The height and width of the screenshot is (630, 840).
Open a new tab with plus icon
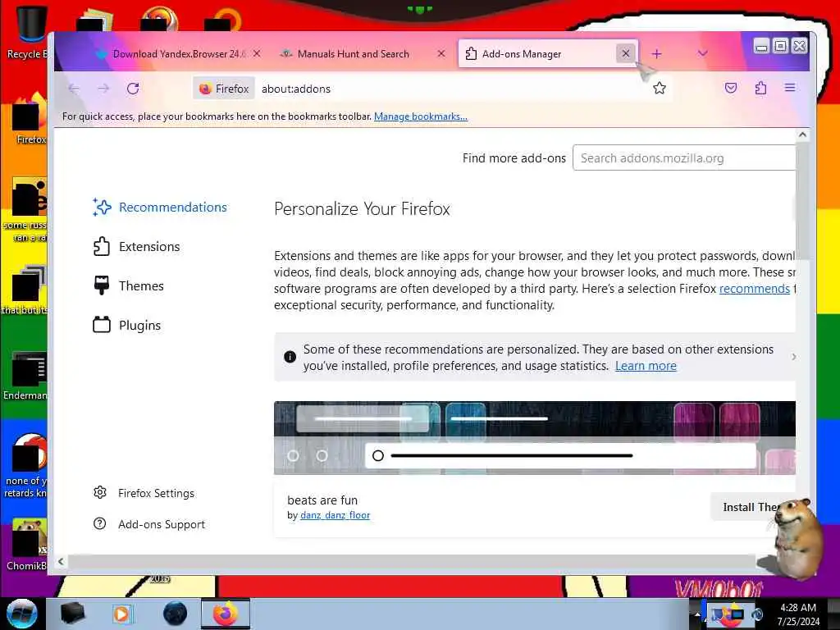point(657,53)
